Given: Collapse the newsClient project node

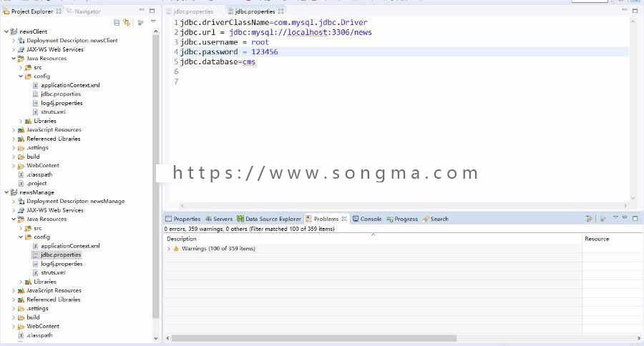Looking at the screenshot, I should pos(6,31).
